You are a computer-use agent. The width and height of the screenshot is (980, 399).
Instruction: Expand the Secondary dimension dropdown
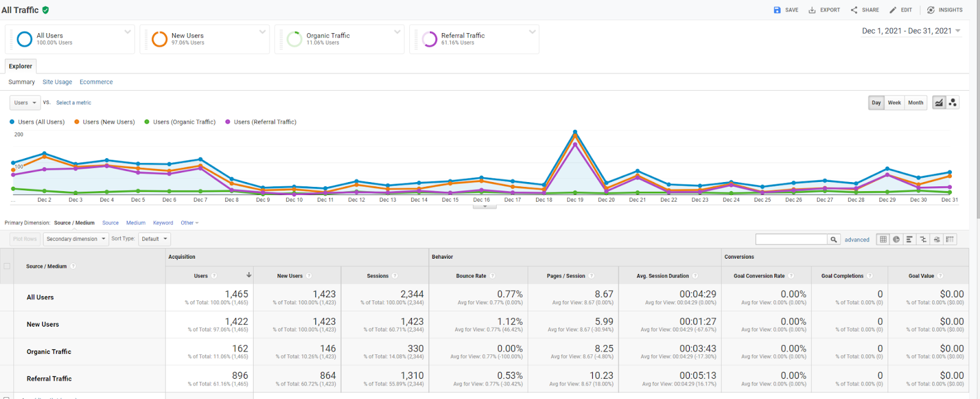click(76, 239)
